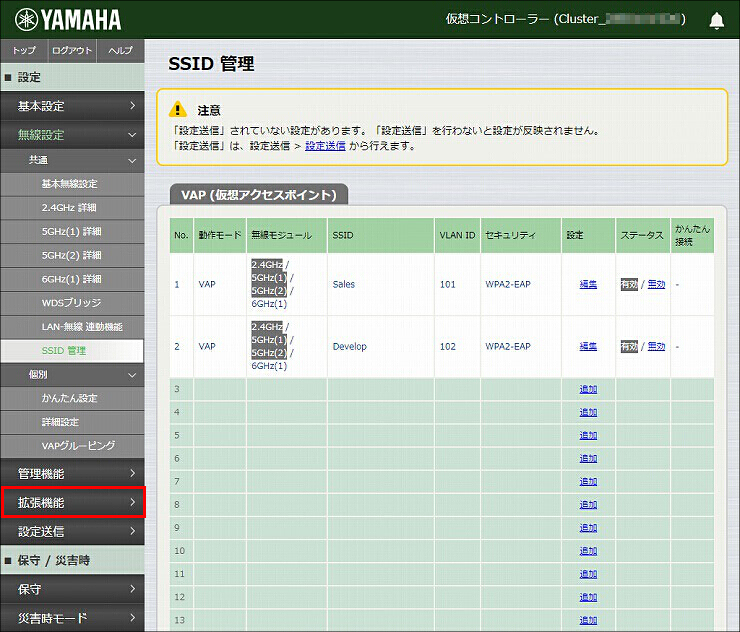Image resolution: width=740 pixels, height=632 pixels.
Task: Open 5GHz(2) 詳細 settings
Action: [x=72, y=255]
